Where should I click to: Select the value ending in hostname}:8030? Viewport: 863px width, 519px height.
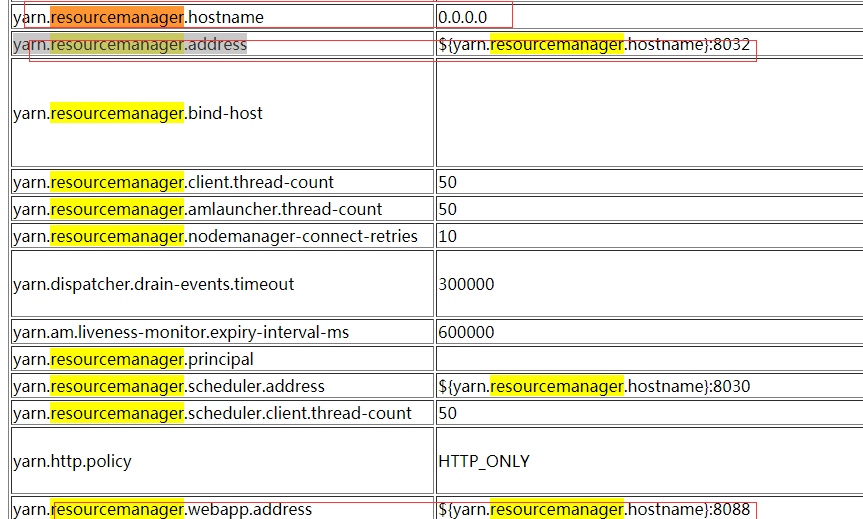(x=594, y=386)
